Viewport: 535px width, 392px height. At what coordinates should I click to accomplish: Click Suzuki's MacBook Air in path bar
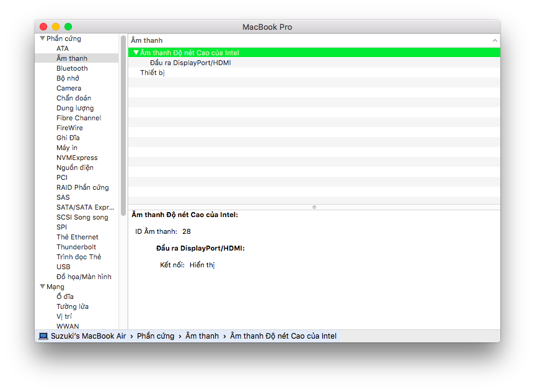(x=88, y=336)
